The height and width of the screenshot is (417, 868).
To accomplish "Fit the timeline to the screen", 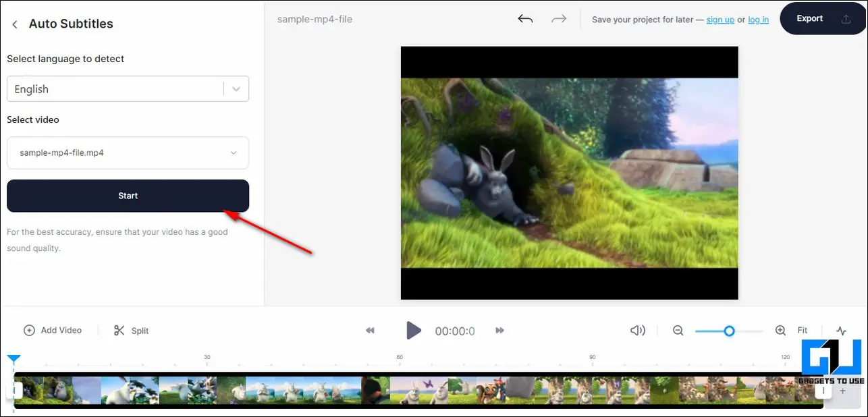I will coord(803,330).
